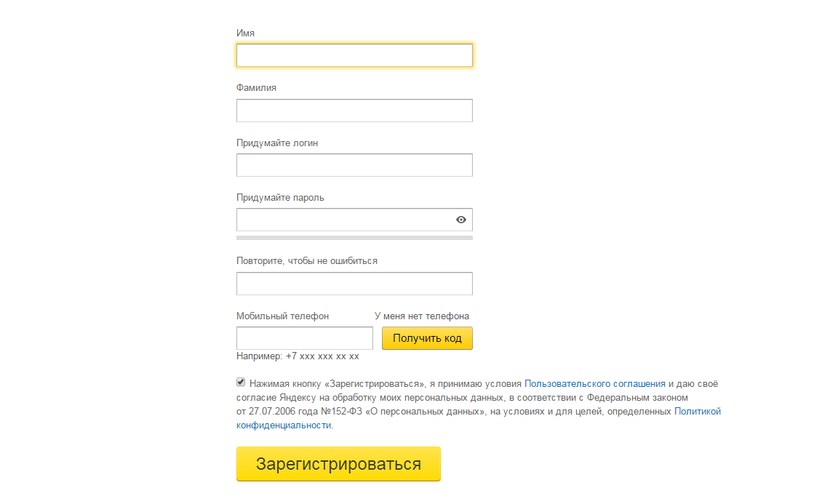The width and height of the screenshot is (814, 504).
Task: Click the Мобильный телефон input field
Action: click(304, 338)
